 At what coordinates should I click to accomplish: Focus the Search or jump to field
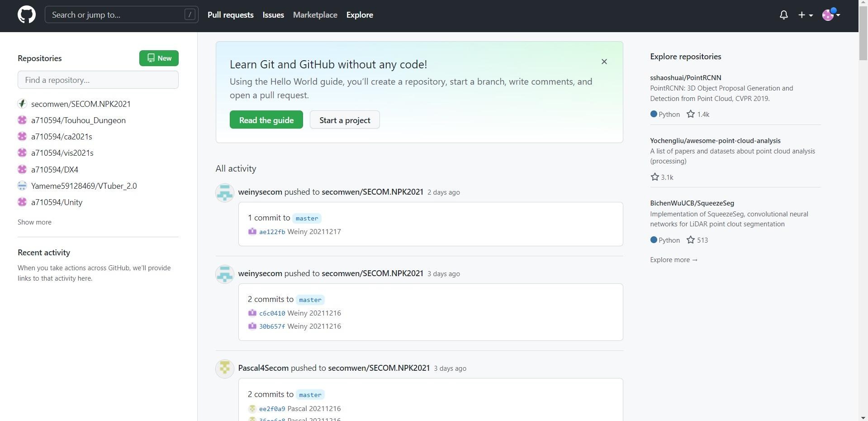coord(122,15)
